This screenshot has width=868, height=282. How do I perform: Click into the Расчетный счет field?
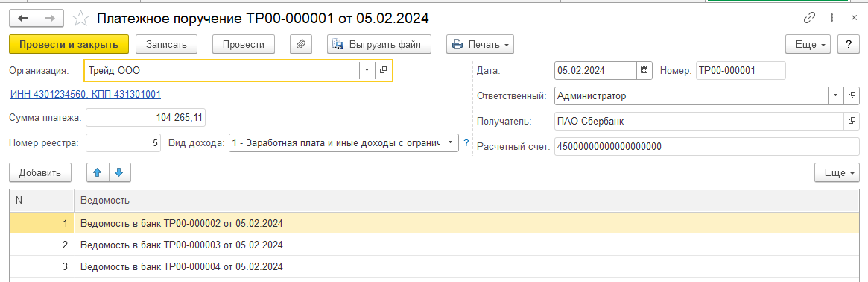(x=706, y=146)
